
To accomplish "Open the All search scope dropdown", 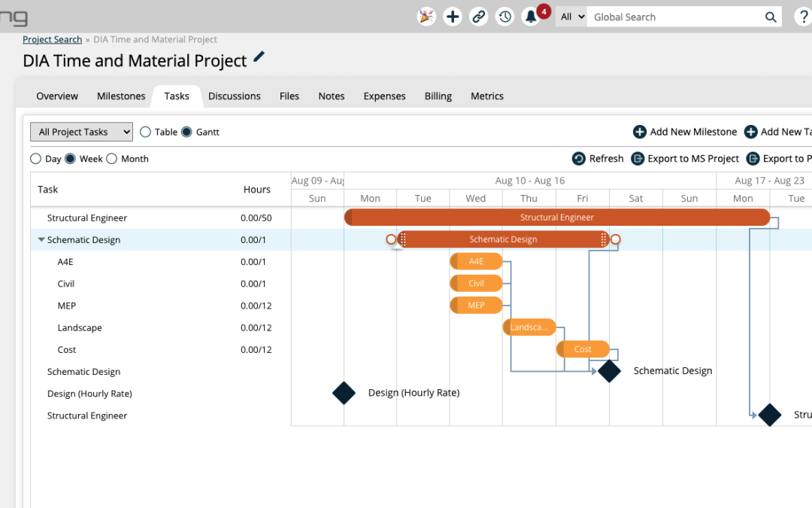I will coord(571,17).
